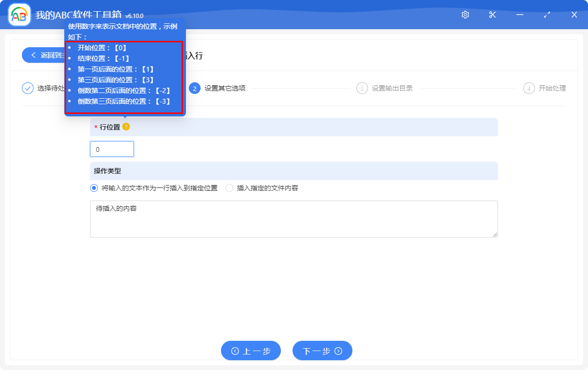Click the scissors icon in the title bar
The width and height of the screenshot is (588, 370).
click(492, 15)
